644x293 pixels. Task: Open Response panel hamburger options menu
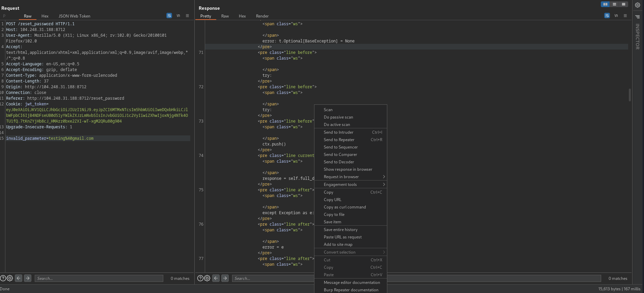[x=625, y=16]
